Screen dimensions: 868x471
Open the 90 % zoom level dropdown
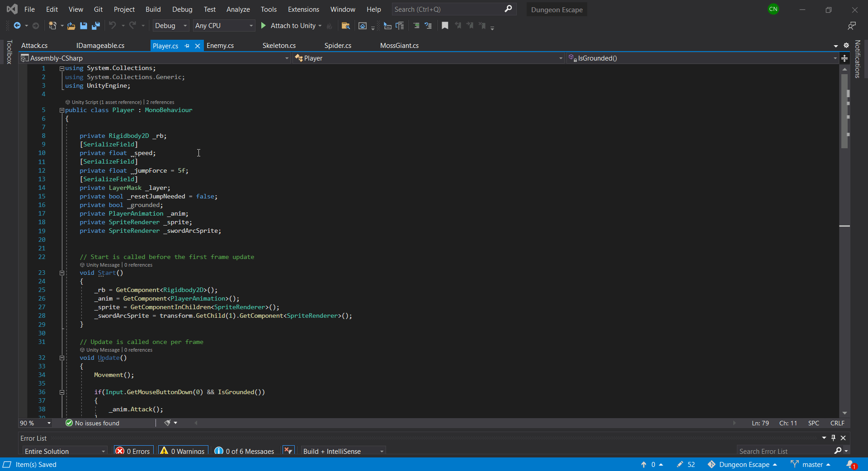[x=35, y=423]
